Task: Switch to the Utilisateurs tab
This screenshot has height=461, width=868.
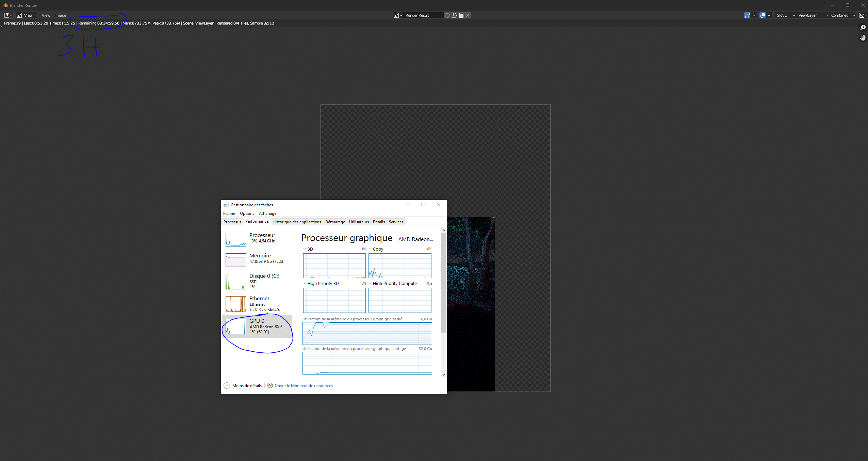Action: click(x=359, y=222)
